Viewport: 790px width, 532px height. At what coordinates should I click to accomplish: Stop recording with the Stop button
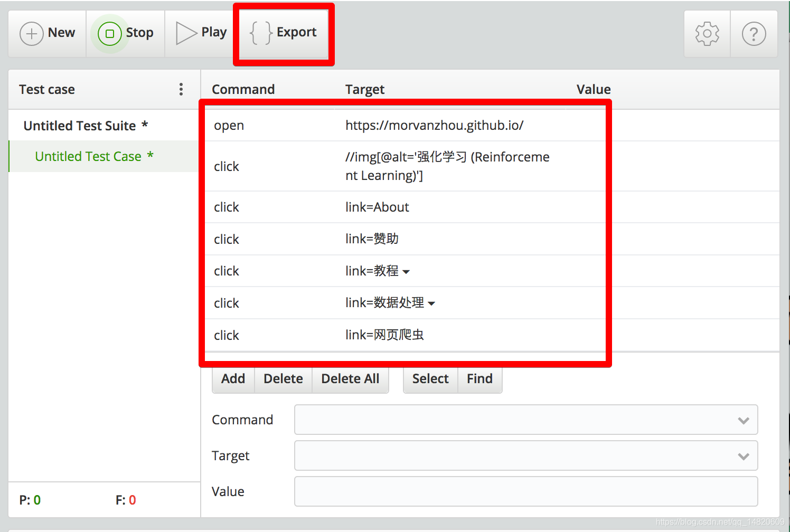126,33
